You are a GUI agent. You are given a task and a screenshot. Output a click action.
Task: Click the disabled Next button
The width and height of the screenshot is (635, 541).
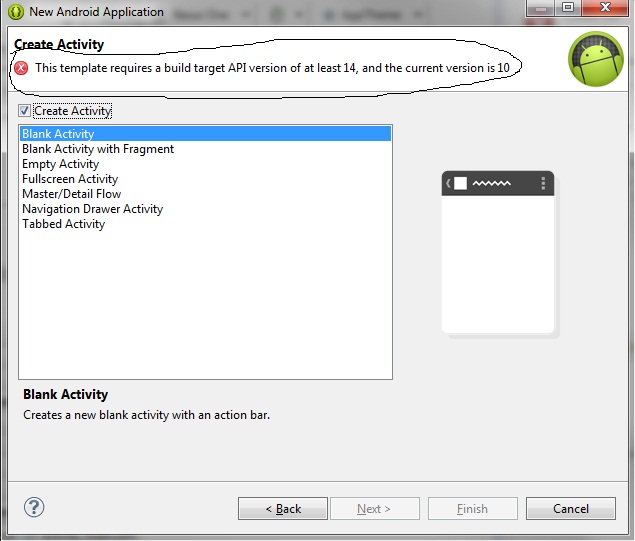(375, 509)
